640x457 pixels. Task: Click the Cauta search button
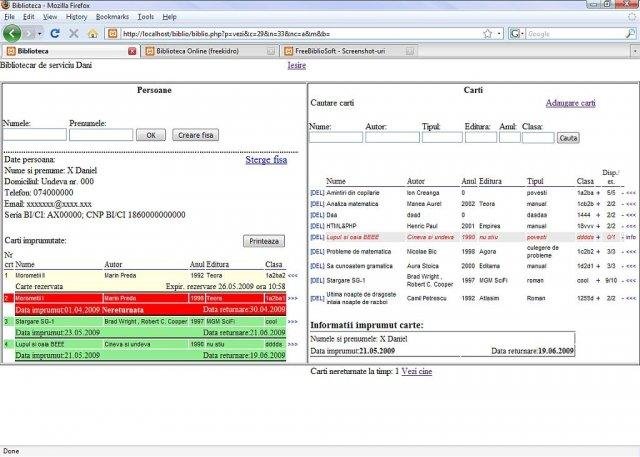(x=568, y=138)
